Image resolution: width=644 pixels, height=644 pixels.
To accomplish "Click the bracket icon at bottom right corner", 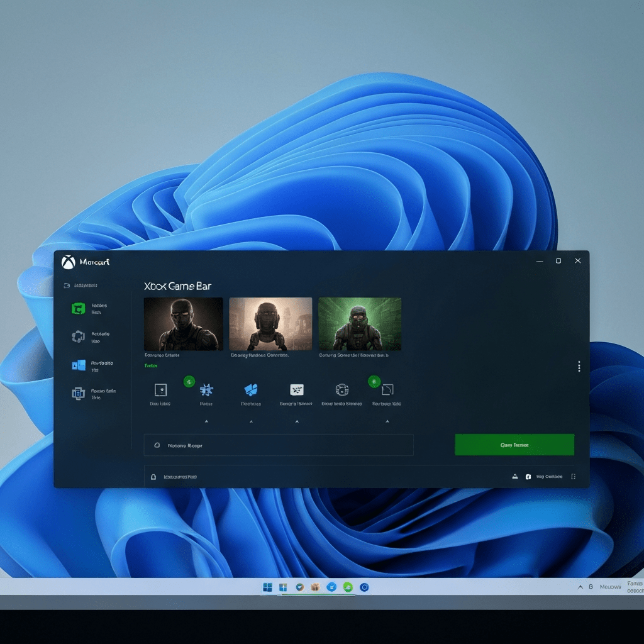I will click(x=574, y=477).
